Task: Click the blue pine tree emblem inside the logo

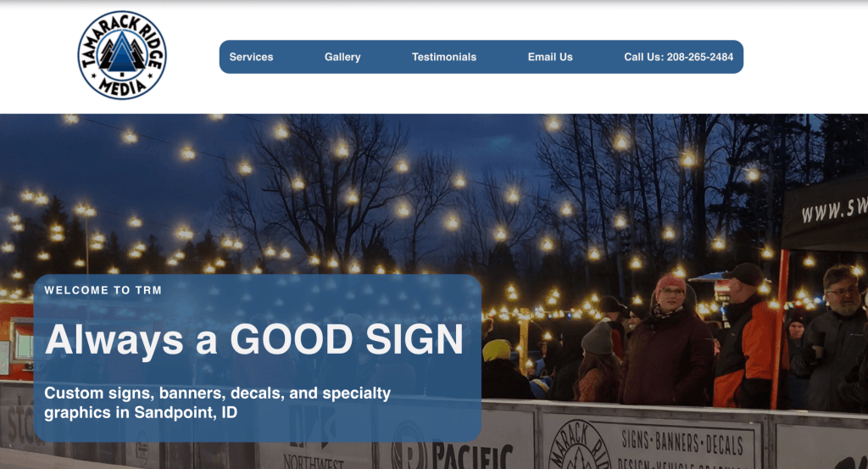Action: click(x=122, y=53)
